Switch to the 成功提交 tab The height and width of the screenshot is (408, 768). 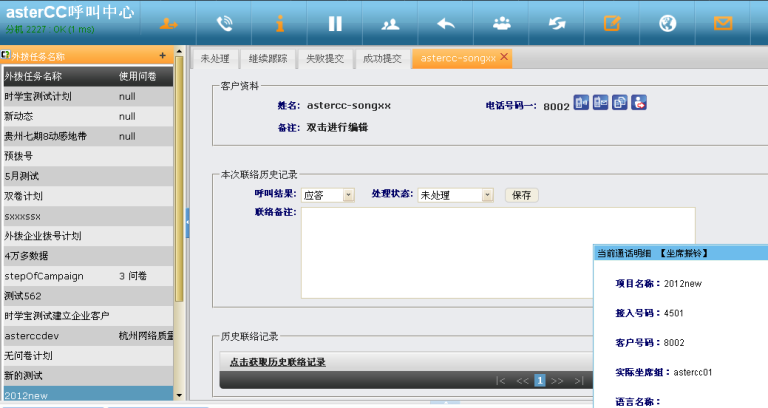tap(382, 59)
